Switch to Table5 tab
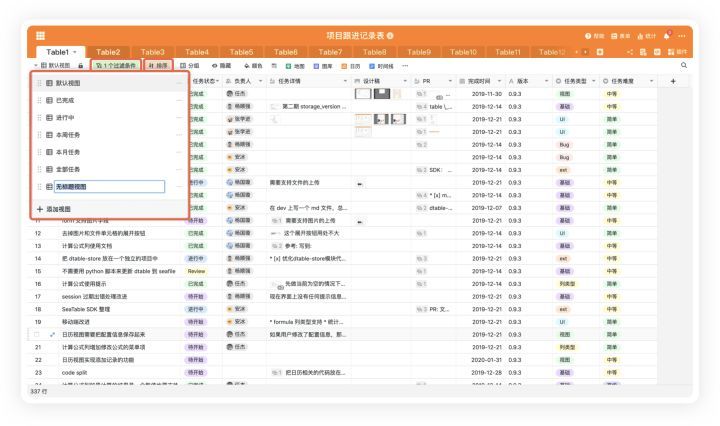The width and height of the screenshot is (720, 426). click(x=241, y=52)
